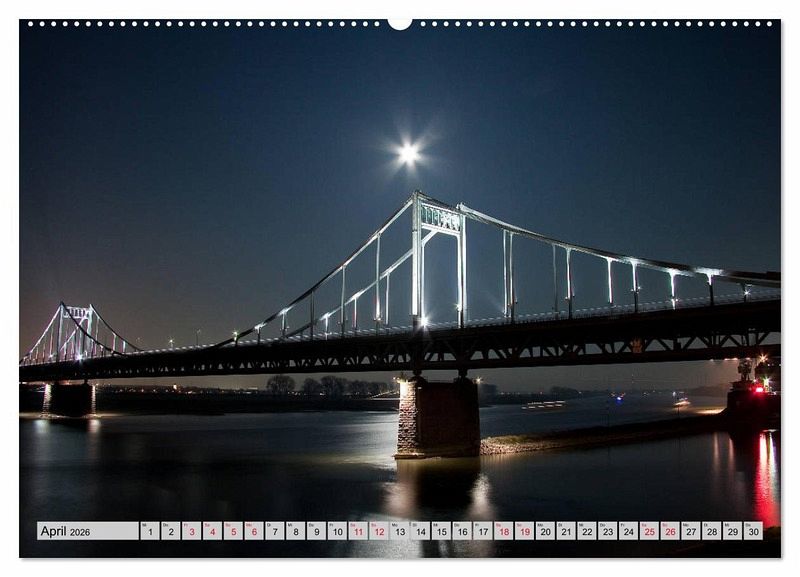This screenshot has height=577, width=800.
Task: Select red date 26 in calendar
Action: (669, 531)
